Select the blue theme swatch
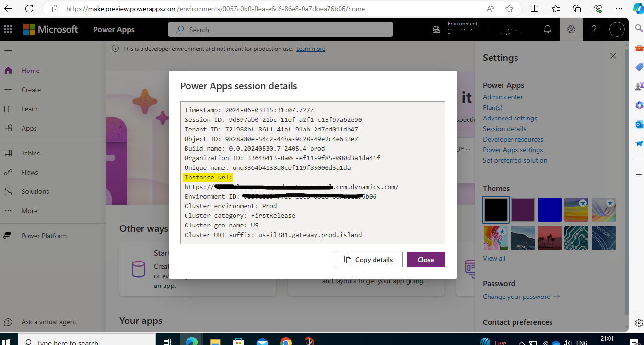 pos(549,210)
